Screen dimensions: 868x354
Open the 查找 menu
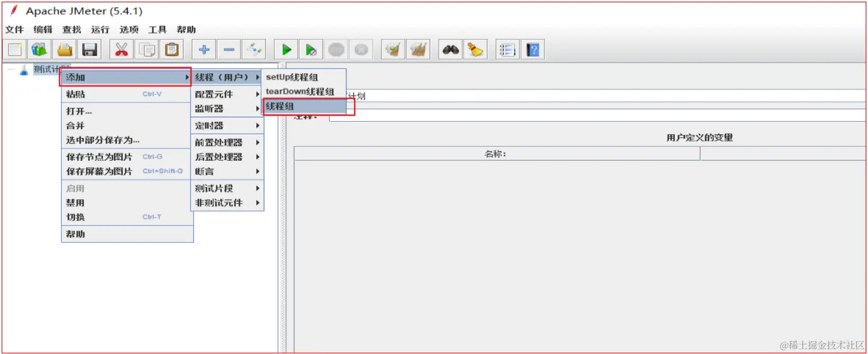(72, 30)
